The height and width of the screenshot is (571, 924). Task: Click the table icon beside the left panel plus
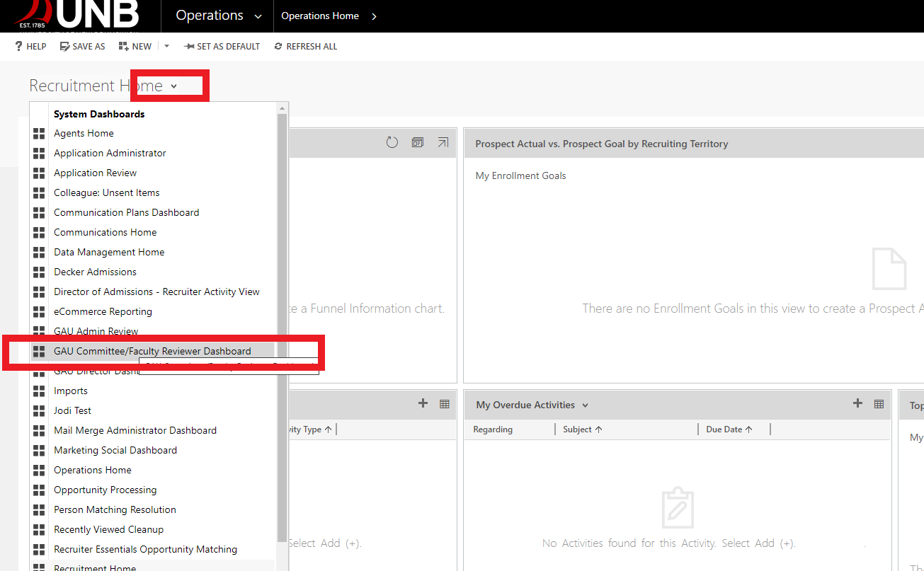[x=445, y=403]
